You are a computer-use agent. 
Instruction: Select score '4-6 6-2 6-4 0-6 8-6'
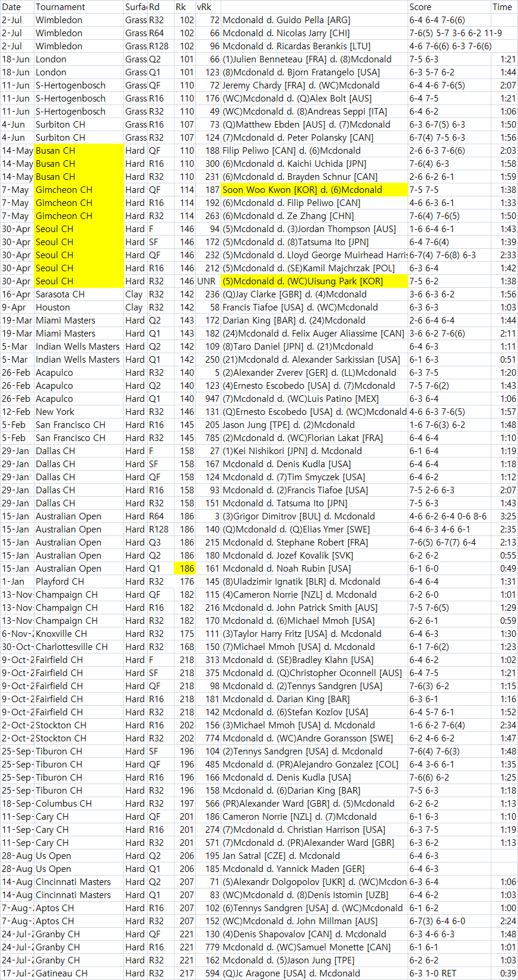449,516
